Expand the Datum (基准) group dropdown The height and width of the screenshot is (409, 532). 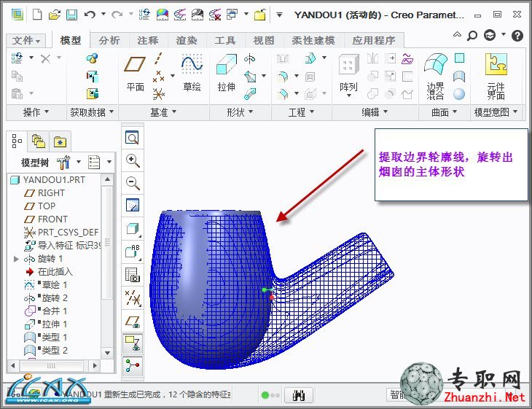pos(163,112)
